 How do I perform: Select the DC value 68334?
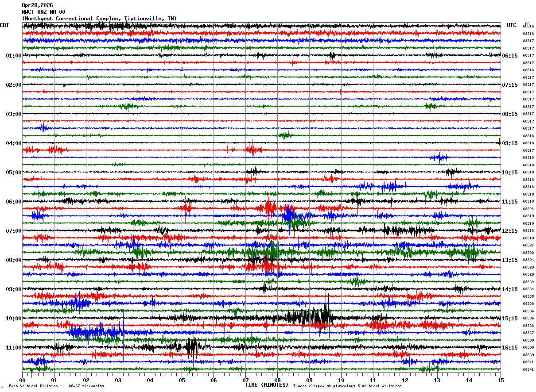click(528, 289)
